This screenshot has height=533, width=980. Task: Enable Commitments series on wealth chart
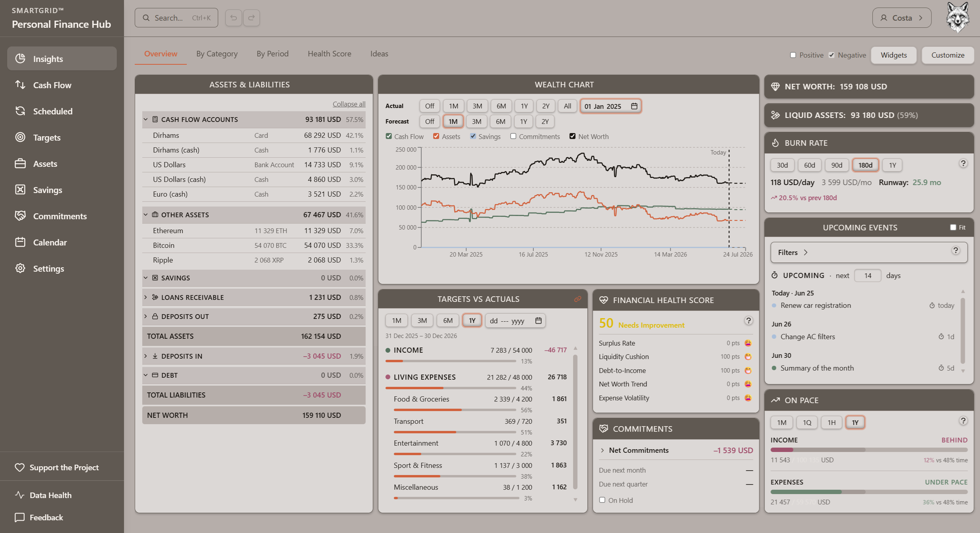pyautogui.click(x=513, y=136)
